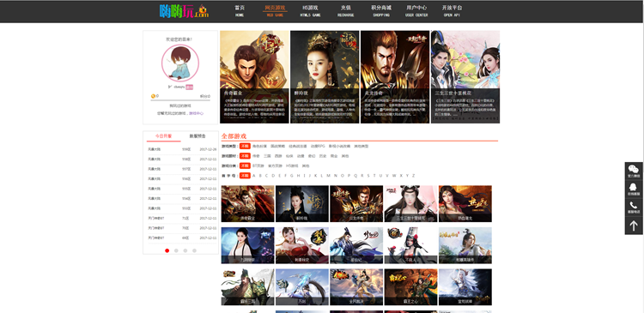Viewport: 644px width, 313px height.
Task: Open the WeChat official account sidebar icon
Action: pos(634,171)
